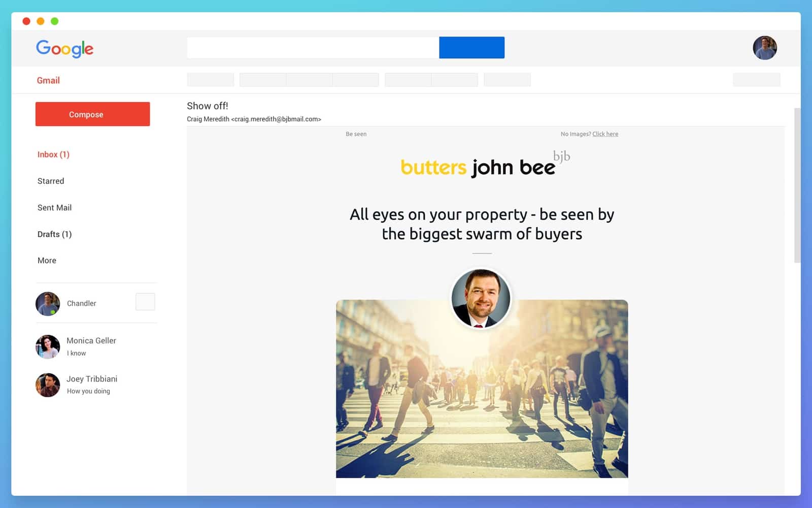Image resolution: width=812 pixels, height=508 pixels.
Task: Click the Google logo
Action: click(64, 49)
